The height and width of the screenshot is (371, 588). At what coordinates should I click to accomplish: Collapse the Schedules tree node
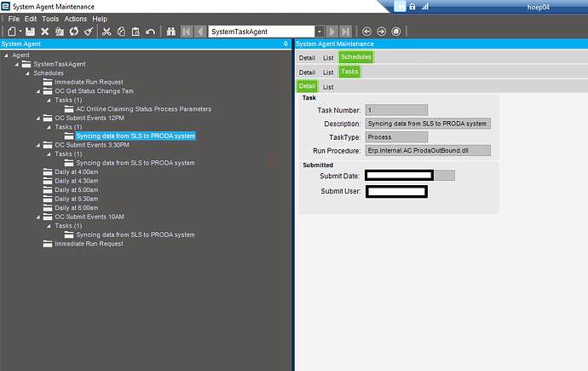27,73
